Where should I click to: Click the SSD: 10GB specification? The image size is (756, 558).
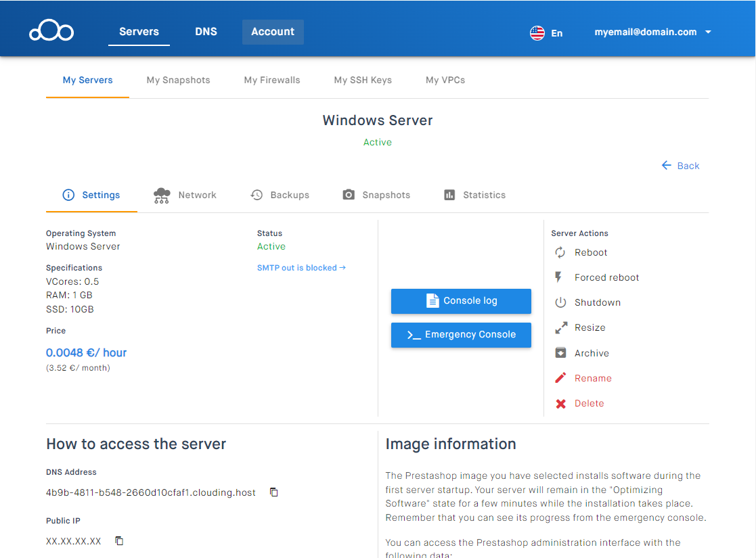coord(70,309)
